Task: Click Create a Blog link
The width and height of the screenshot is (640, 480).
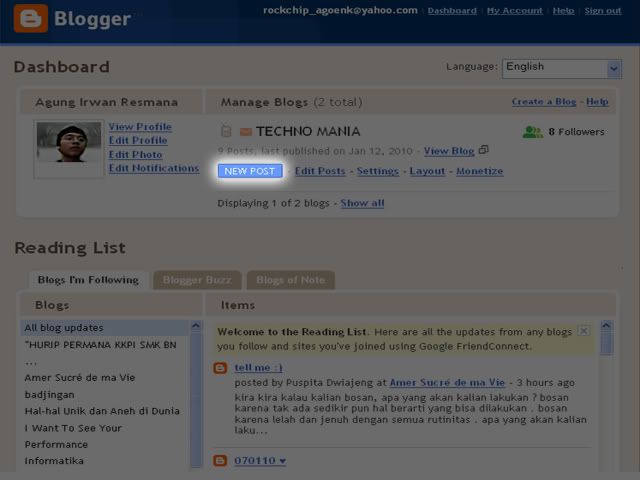Action: [x=544, y=101]
